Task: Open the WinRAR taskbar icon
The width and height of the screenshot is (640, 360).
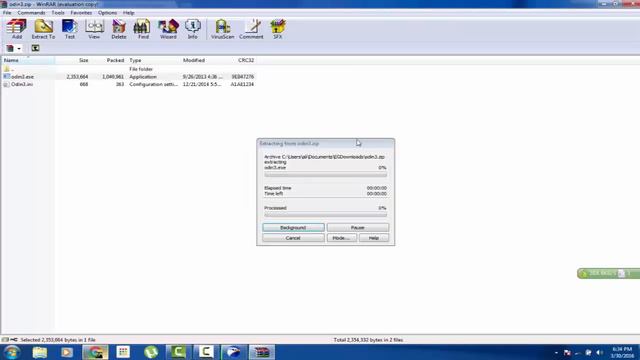Action: click(262, 352)
